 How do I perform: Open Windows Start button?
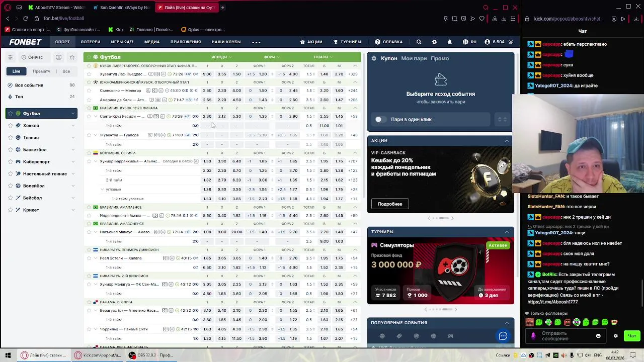point(8,355)
